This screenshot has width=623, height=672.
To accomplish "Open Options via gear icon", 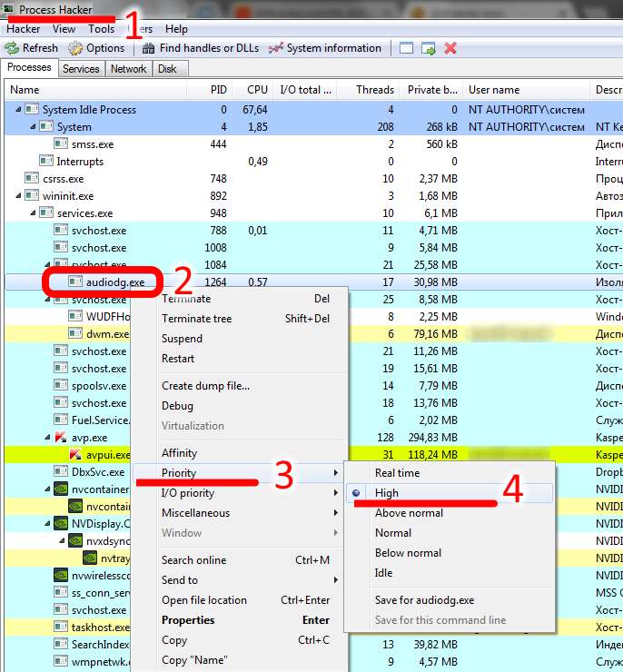I will pyautogui.click(x=75, y=48).
